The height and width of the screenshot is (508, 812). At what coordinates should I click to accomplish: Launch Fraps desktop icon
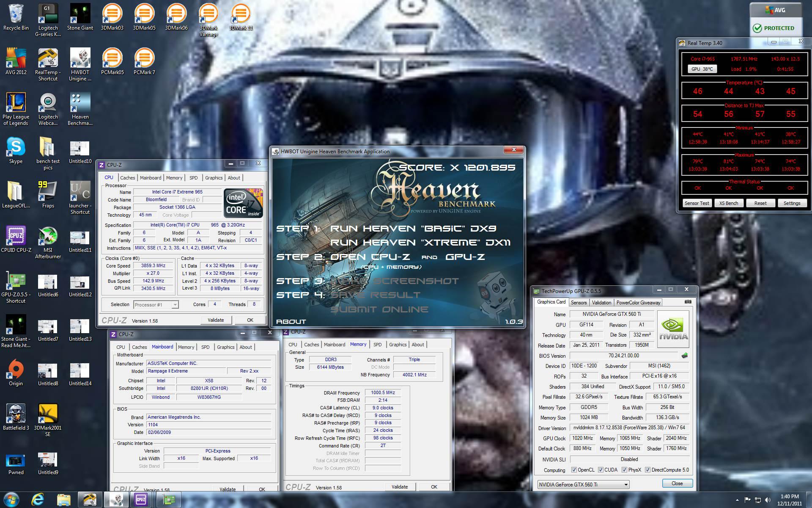48,195
